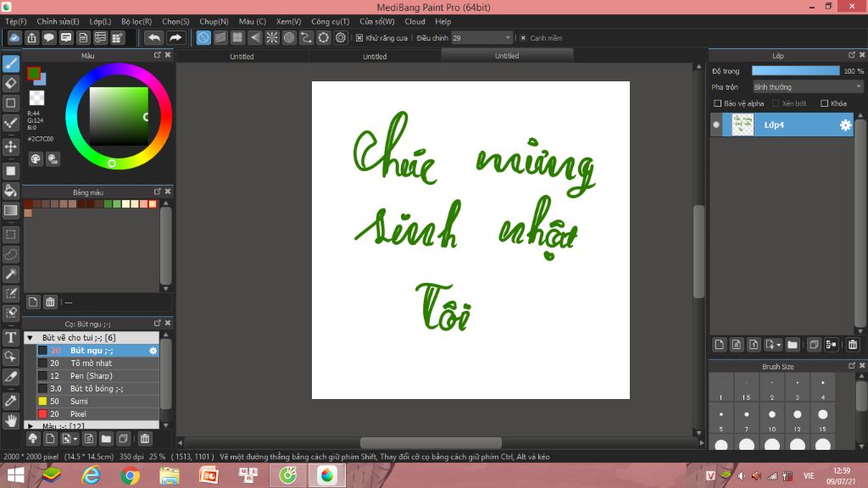Select the Magic Wand tool

pyautogui.click(x=11, y=274)
